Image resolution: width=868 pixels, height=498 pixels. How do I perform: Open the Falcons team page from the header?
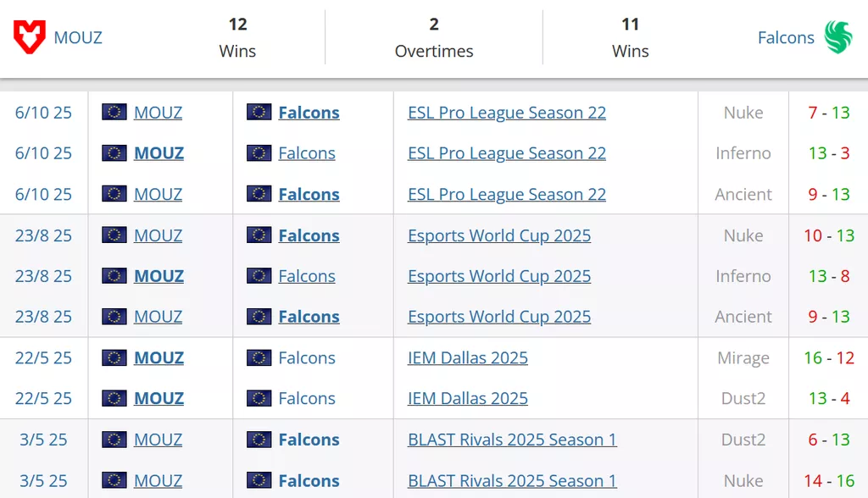click(x=785, y=37)
